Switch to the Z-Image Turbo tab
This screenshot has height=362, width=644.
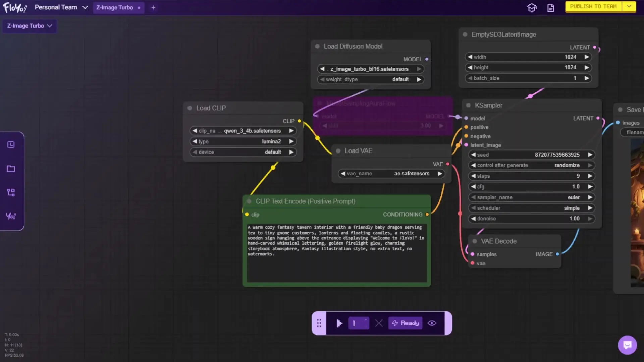(x=118, y=7)
